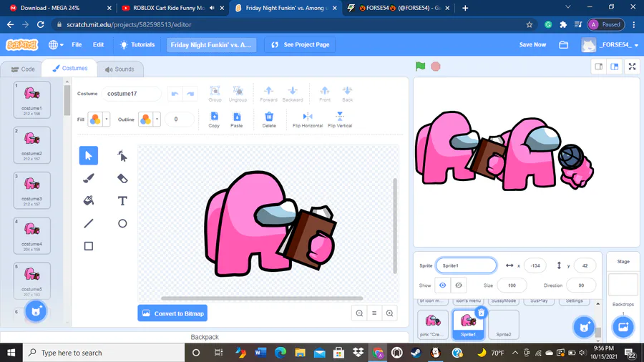Open the Backpack panel

pyautogui.click(x=205, y=337)
